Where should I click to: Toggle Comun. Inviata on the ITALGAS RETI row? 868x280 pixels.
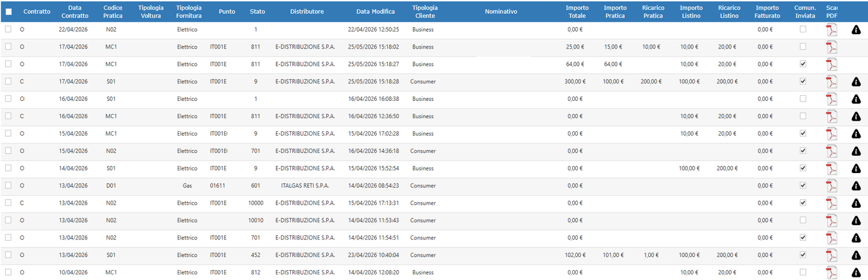pyautogui.click(x=803, y=185)
